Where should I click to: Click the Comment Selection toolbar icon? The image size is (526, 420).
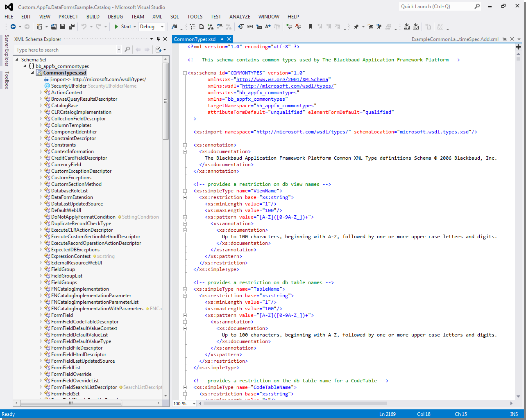(x=289, y=27)
